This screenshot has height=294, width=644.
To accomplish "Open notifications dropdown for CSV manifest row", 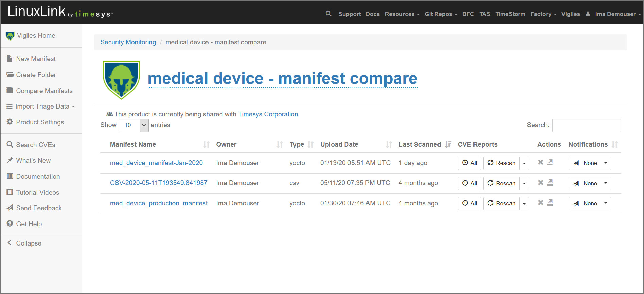I will [590, 183].
